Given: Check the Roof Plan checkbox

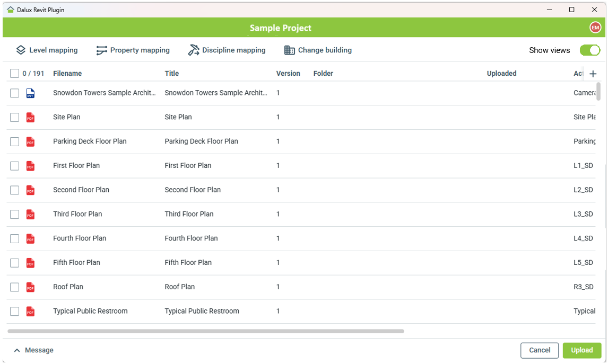Looking at the screenshot, I should point(14,287).
